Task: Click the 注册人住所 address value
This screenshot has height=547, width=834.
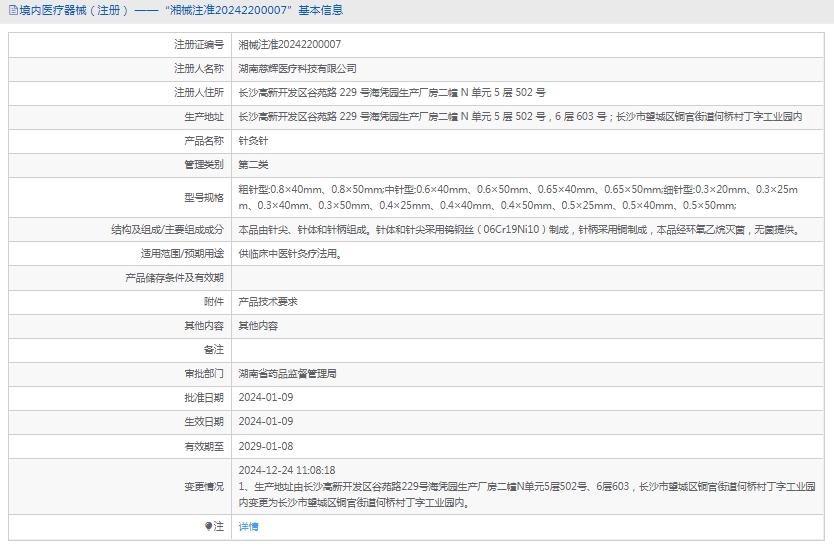Action: 391,93
